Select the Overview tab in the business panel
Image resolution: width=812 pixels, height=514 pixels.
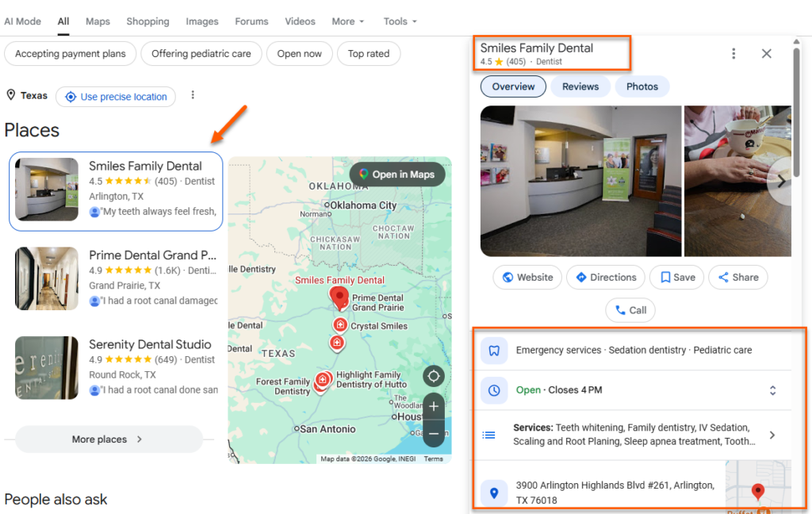coord(513,86)
